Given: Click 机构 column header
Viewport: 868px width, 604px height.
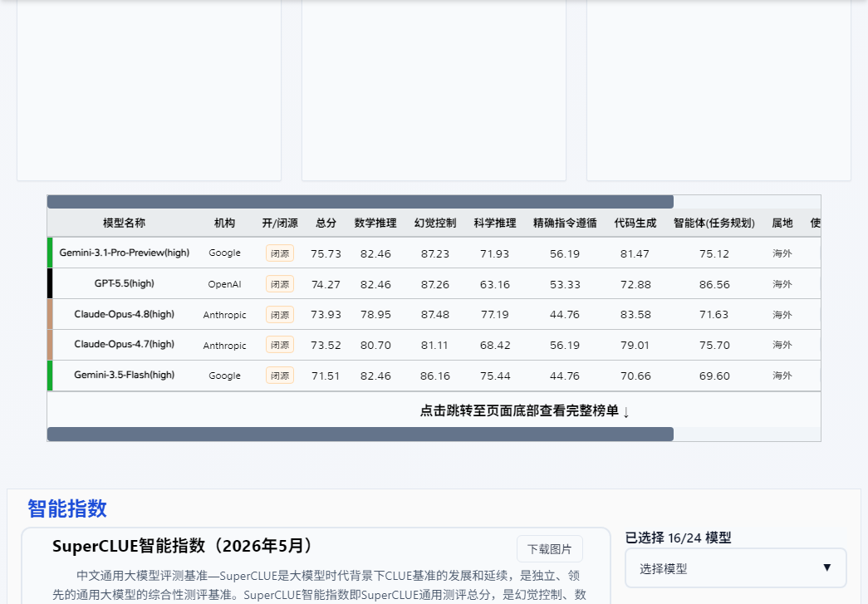Looking at the screenshot, I should coord(225,223).
